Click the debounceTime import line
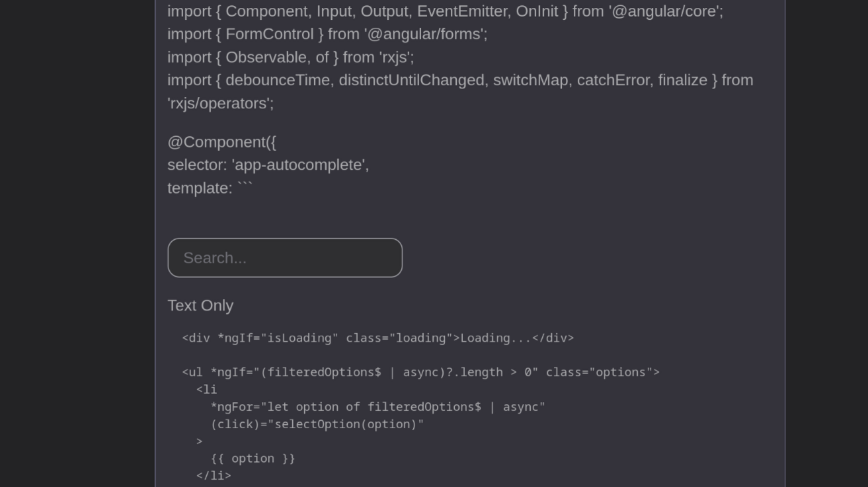 pyautogui.click(x=460, y=81)
